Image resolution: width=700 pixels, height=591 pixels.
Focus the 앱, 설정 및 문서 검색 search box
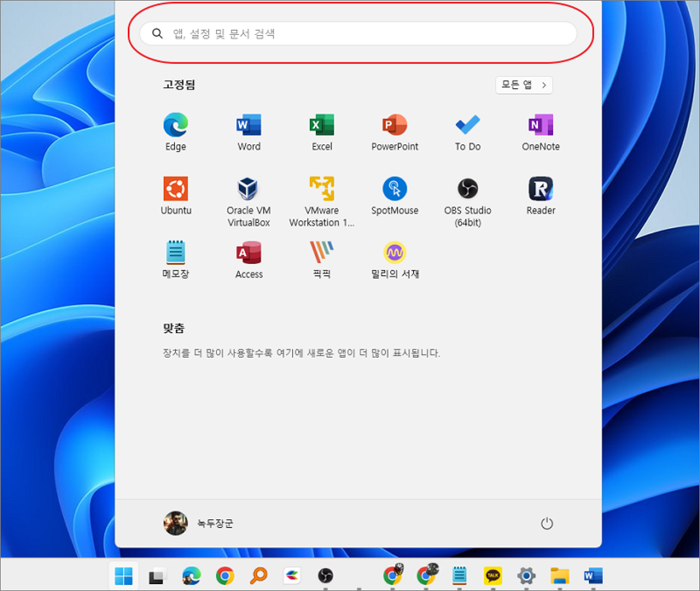(358, 34)
